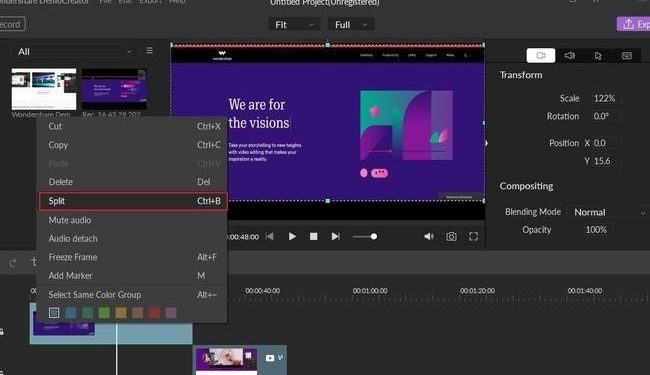The height and width of the screenshot is (375, 650).
Task: Select the second clip on lower timeline track
Action: click(240, 360)
